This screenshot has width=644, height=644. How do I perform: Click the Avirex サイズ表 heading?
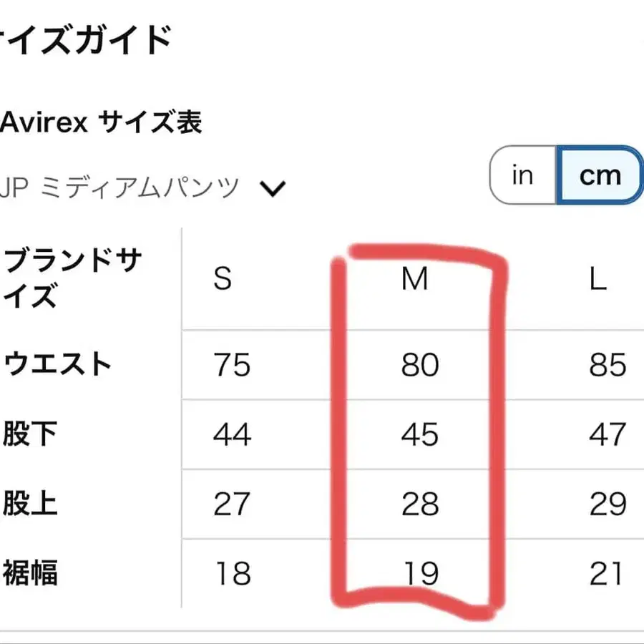click(100, 123)
